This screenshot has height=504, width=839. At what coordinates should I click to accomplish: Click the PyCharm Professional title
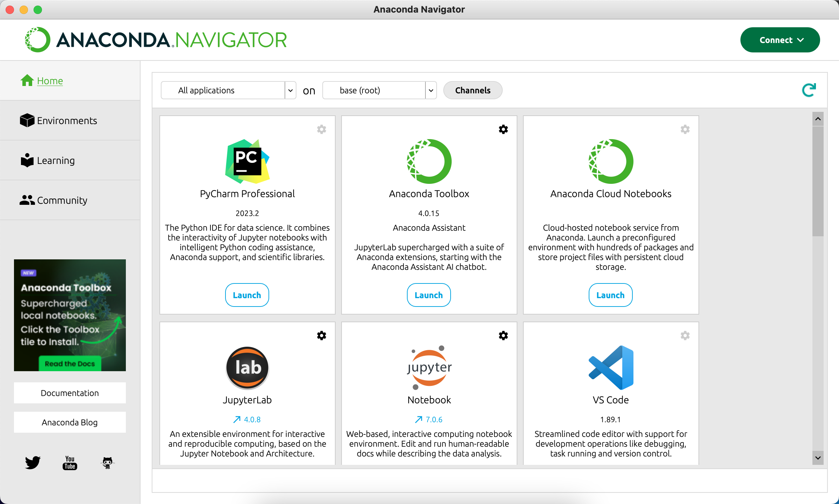247,194
